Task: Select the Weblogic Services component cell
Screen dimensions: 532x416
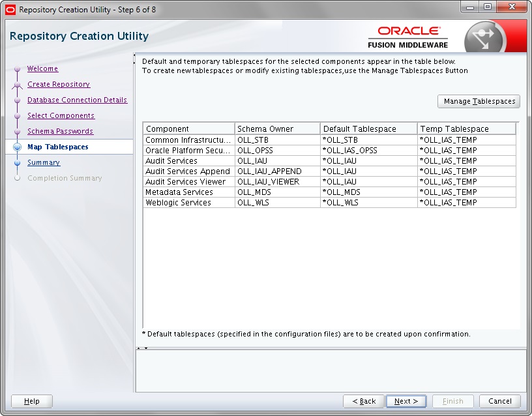Action: (x=189, y=203)
